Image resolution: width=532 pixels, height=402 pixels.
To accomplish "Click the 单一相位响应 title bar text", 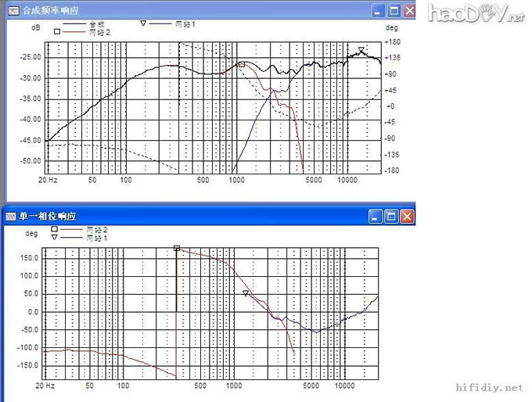I will [45, 215].
